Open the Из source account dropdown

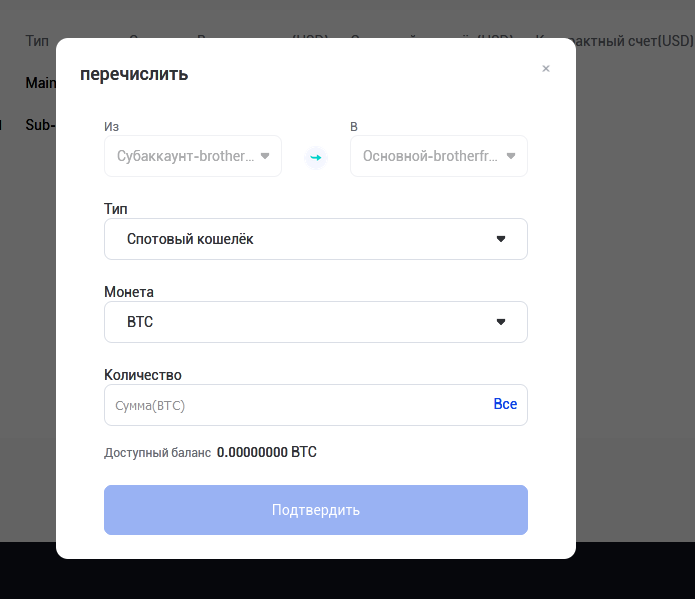pyautogui.click(x=193, y=156)
